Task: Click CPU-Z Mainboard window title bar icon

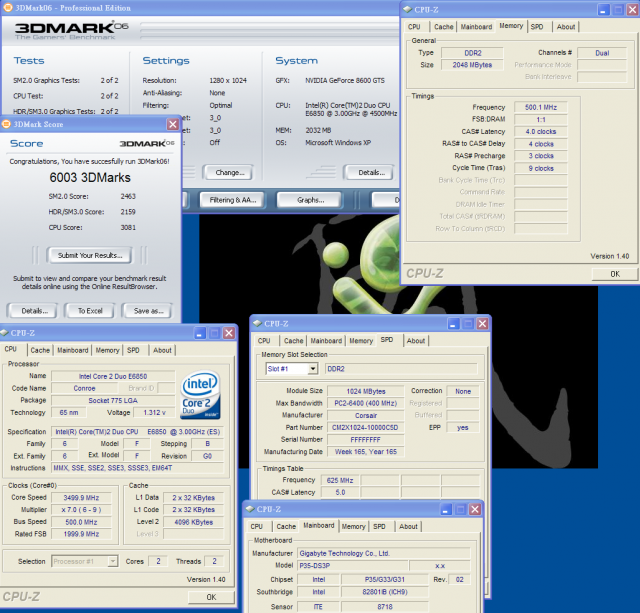Action: coord(250,509)
